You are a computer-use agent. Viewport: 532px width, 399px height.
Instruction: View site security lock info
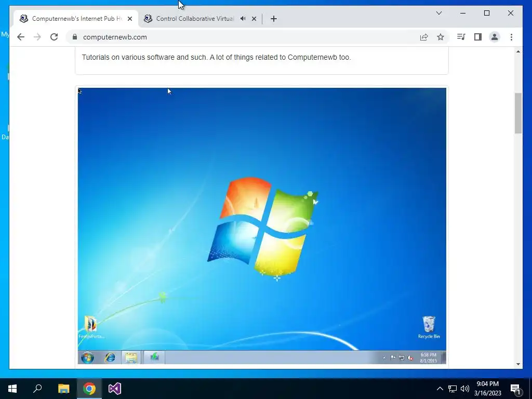point(75,37)
